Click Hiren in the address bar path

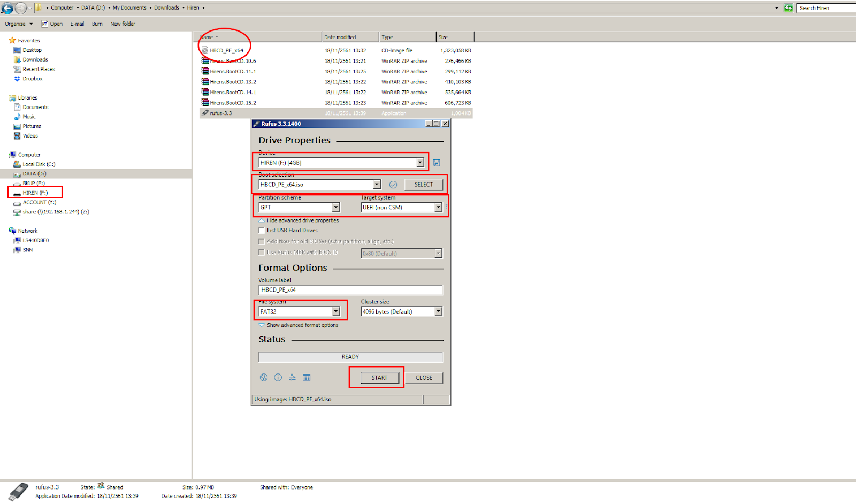pyautogui.click(x=193, y=8)
